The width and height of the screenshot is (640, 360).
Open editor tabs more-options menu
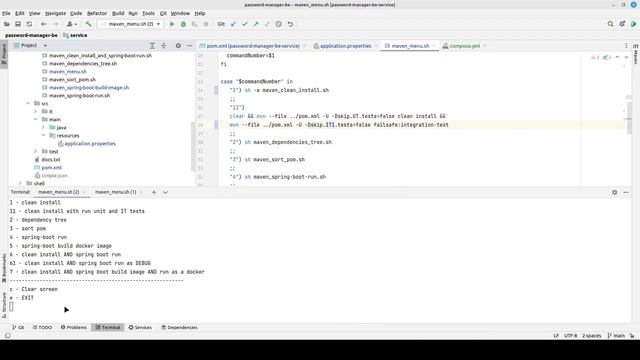(x=626, y=46)
